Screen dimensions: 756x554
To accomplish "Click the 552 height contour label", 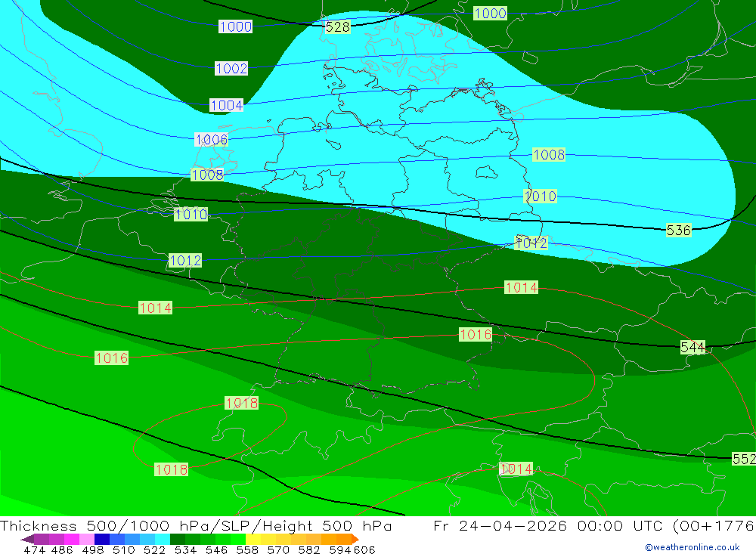I will point(744,459).
